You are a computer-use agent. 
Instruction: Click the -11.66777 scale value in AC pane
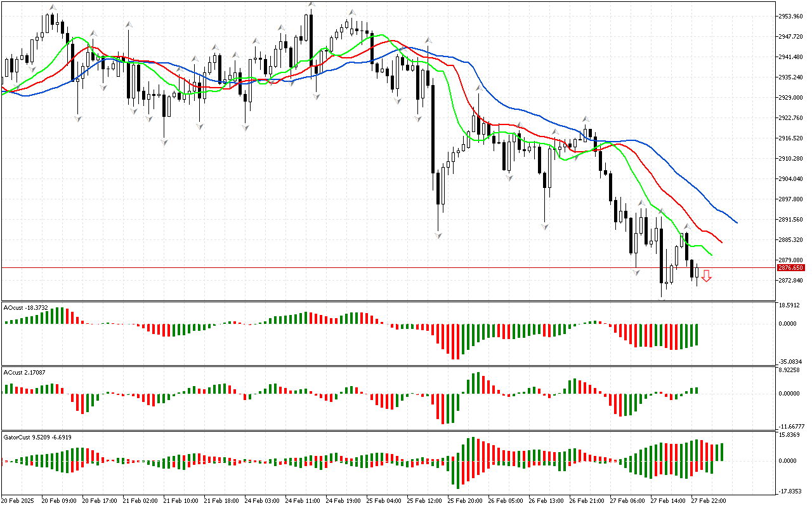792,426
